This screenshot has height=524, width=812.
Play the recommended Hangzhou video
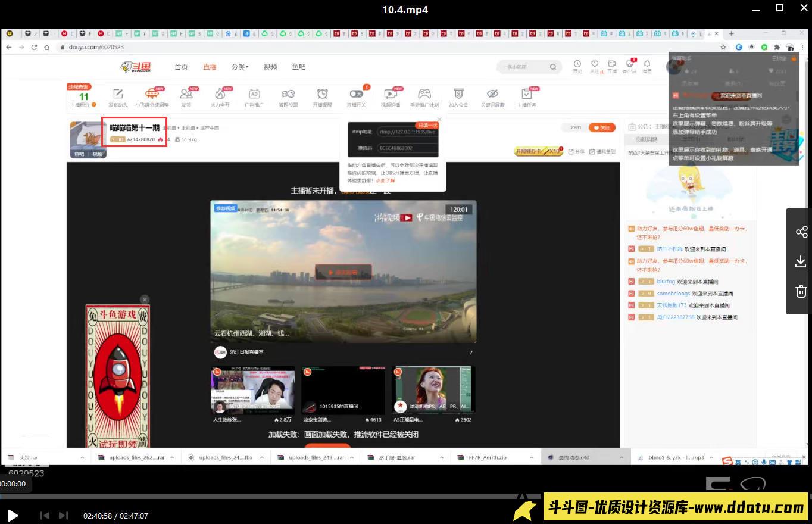[x=343, y=272]
